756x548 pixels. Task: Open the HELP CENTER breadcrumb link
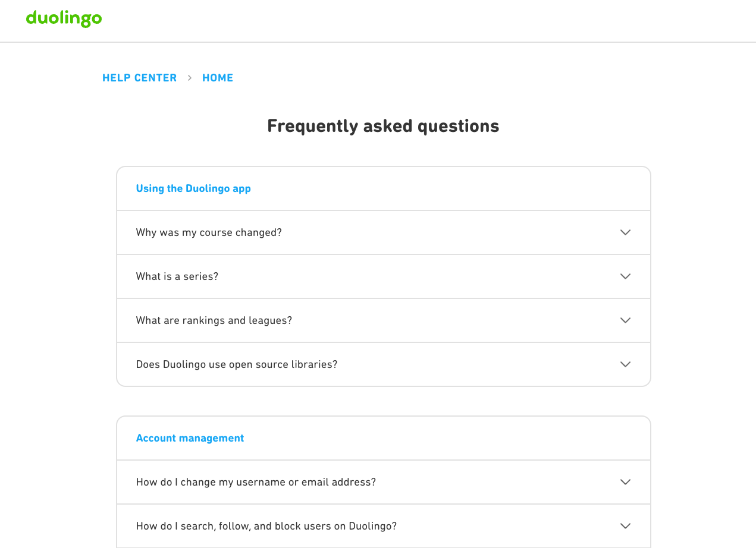pyautogui.click(x=139, y=77)
